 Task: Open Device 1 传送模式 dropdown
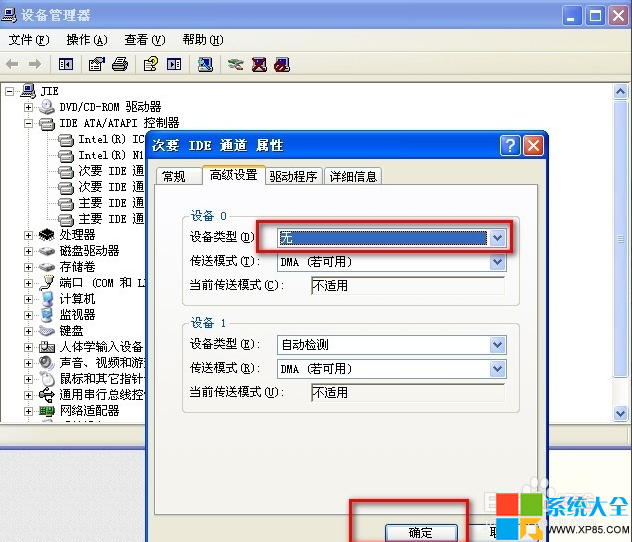[497, 369]
